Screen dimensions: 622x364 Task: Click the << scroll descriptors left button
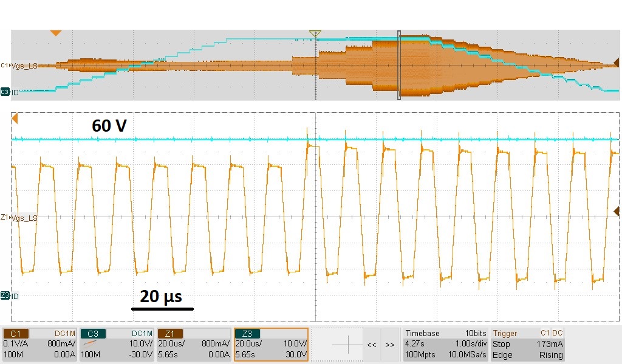click(x=372, y=345)
